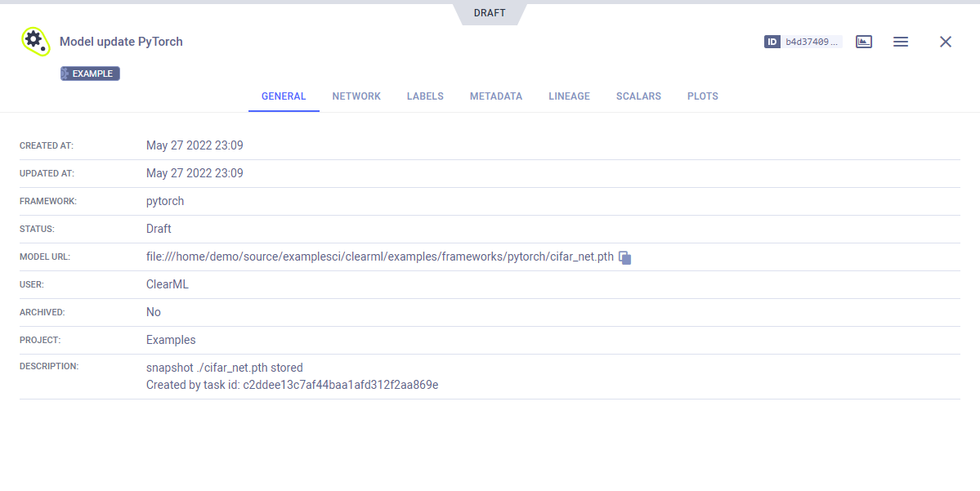Select the General tab
980x491 pixels.
tap(284, 96)
